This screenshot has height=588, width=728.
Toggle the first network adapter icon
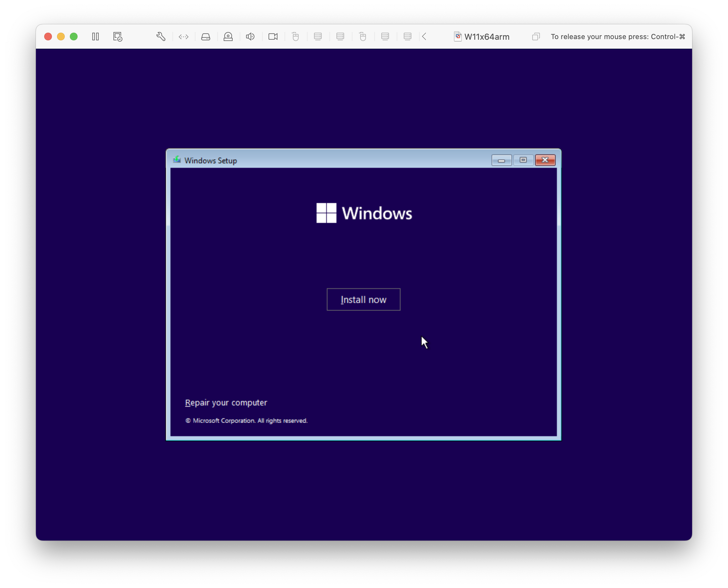[318, 37]
